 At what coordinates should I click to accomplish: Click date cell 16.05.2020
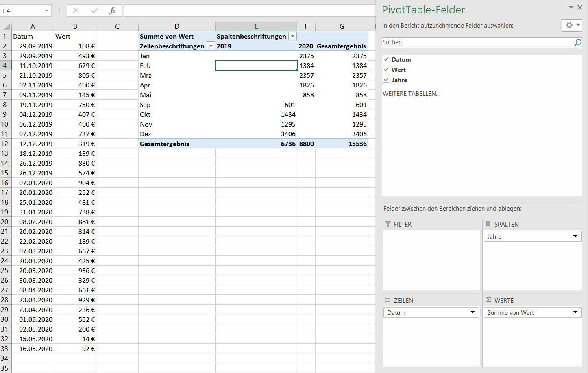pos(33,349)
